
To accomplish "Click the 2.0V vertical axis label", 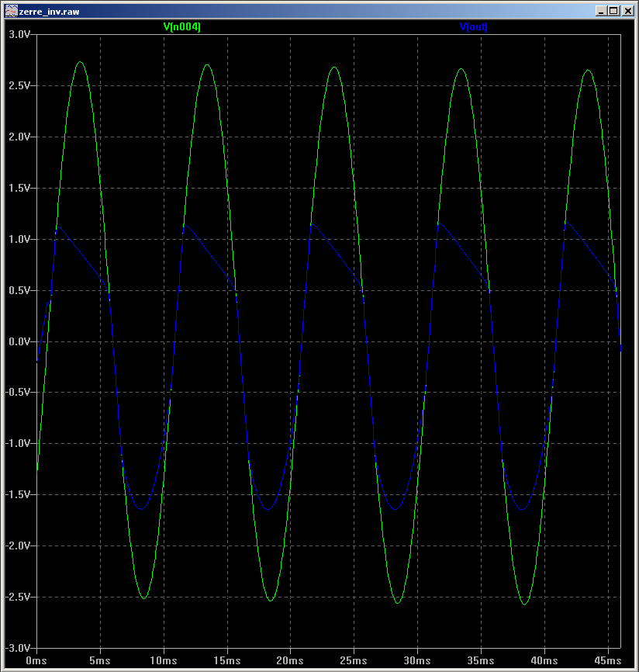I will [x=19, y=137].
